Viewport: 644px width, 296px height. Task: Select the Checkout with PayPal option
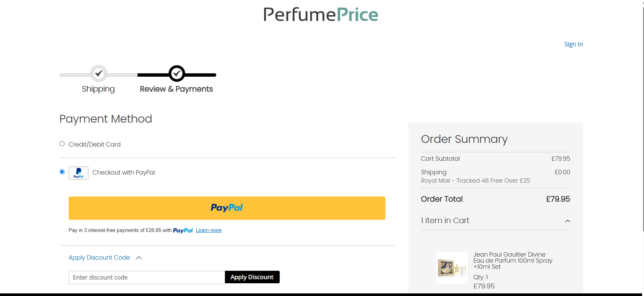(x=62, y=172)
